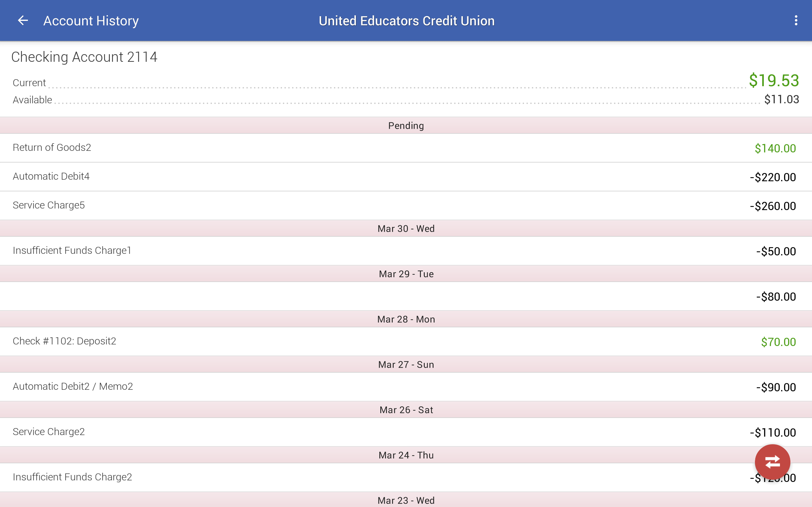Viewport: 812px width, 507px height.
Task: Open the overflow menu in the top bar
Action: tap(797, 21)
